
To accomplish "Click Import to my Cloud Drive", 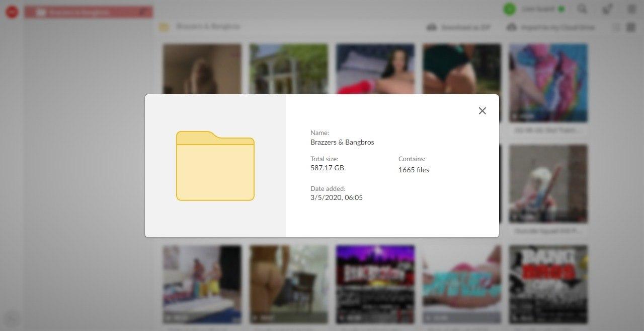I will click(x=551, y=27).
